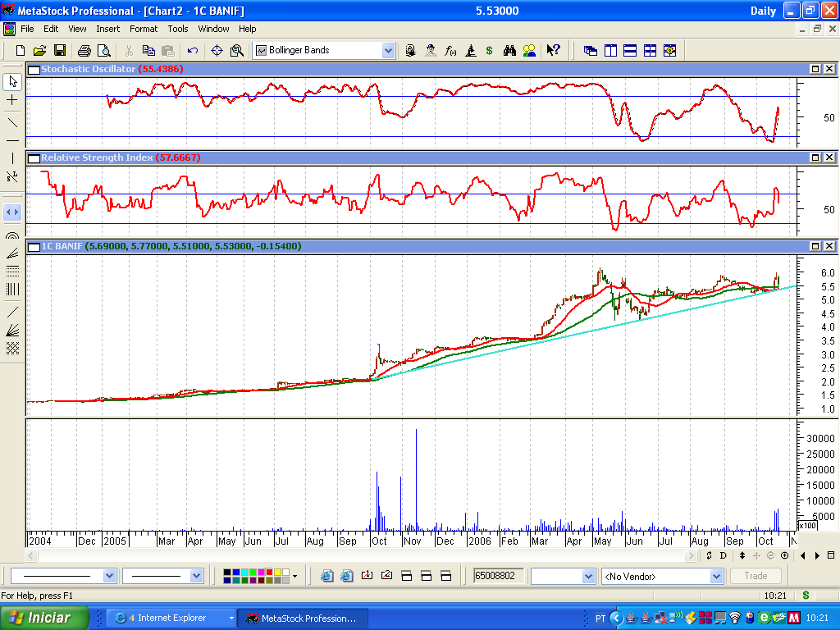This screenshot has width=840, height=630.
Task: Activate the crosshair pointer tool
Action: click(x=11, y=100)
